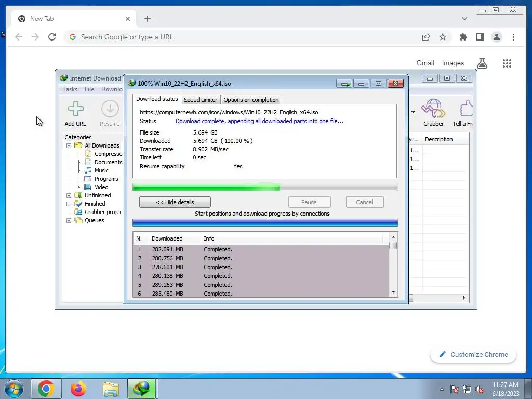The height and width of the screenshot is (399, 532).
Task: Click the Tell a Friend thumbs-up icon
Action: point(466,109)
